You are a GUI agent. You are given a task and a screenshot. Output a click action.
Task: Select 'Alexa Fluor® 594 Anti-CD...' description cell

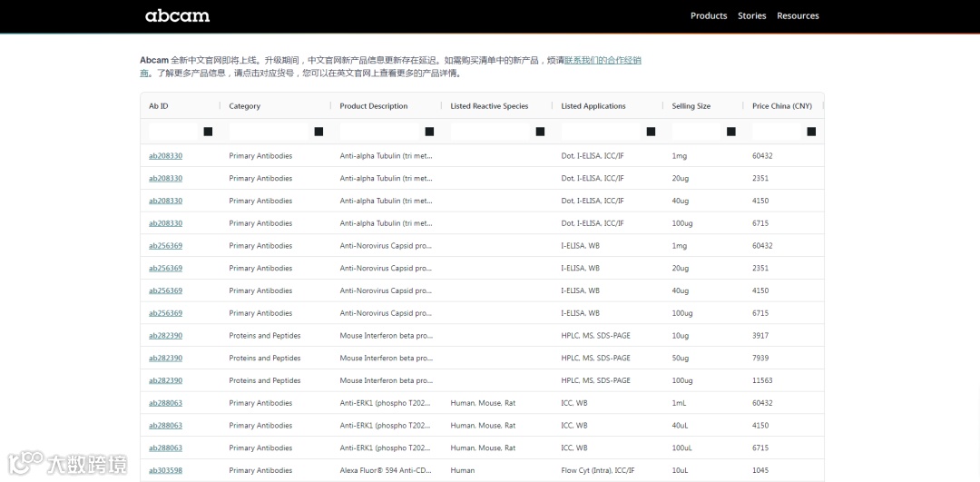click(x=386, y=471)
